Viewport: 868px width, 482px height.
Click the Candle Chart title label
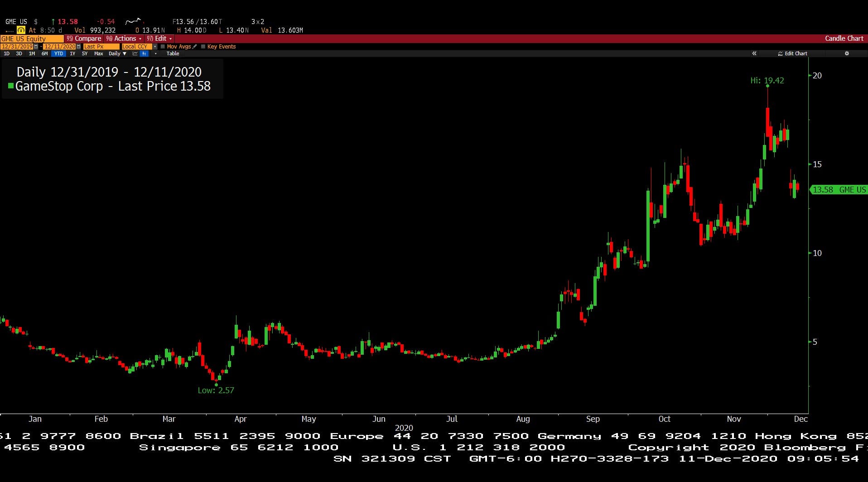[x=844, y=39]
